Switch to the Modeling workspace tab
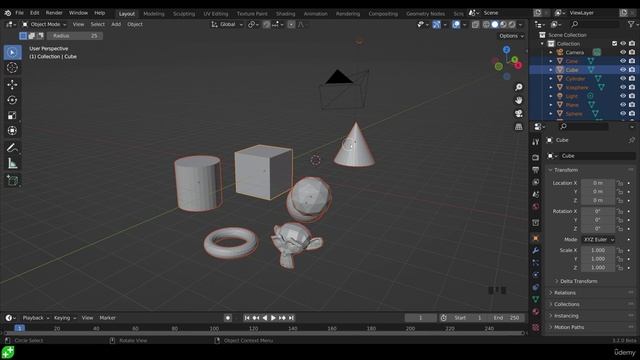The height and width of the screenshot is (360, 640). pos(154,13)
